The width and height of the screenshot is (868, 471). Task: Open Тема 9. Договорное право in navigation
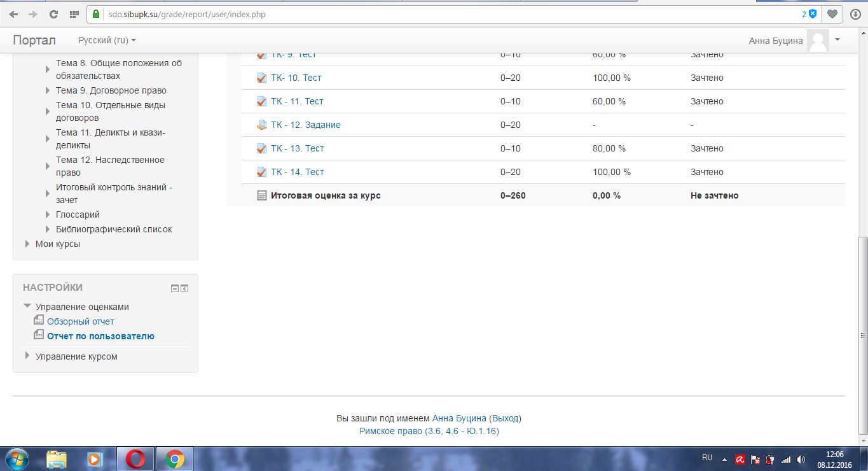(x=111, y=90)
